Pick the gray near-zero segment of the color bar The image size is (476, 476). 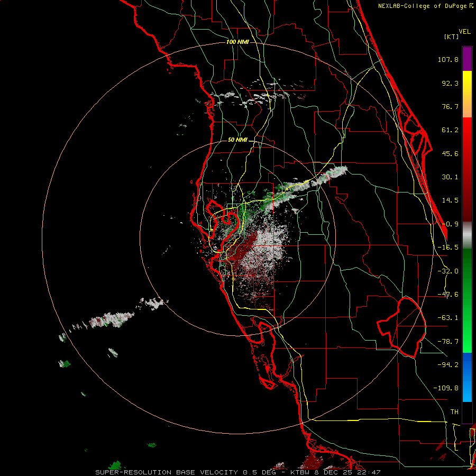click(x=467, y=235)
